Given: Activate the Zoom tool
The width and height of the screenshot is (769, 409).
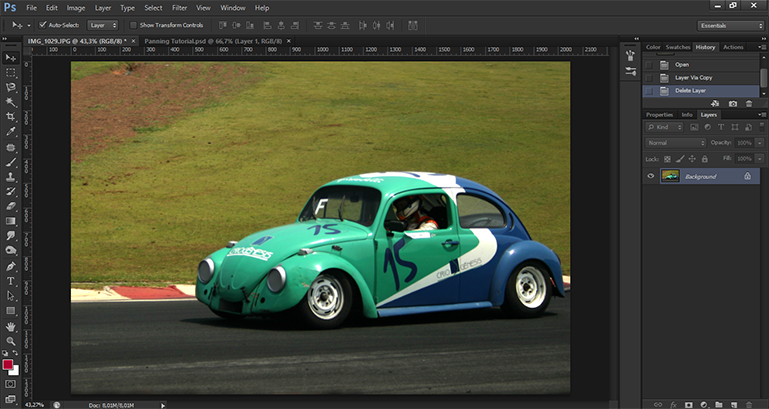Looking at the screenshot, I should coord(11,341).
